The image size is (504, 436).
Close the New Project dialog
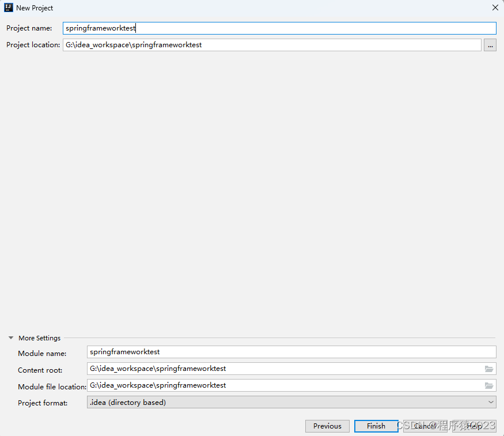495,7
